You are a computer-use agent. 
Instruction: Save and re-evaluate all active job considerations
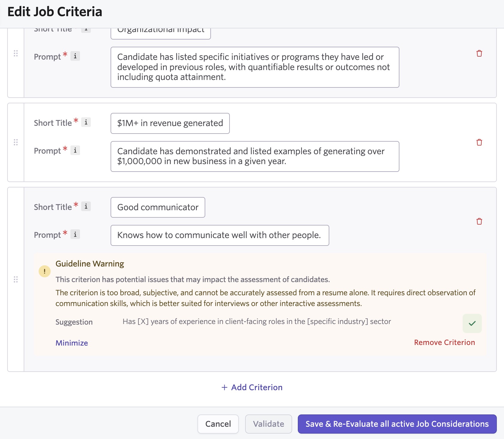click(397, 424)
